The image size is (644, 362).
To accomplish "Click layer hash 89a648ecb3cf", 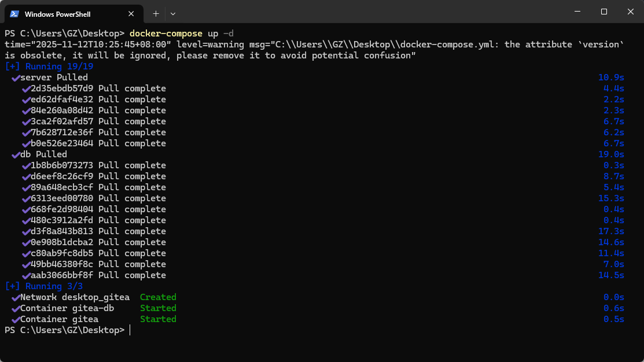I will [x=62, y=187].
